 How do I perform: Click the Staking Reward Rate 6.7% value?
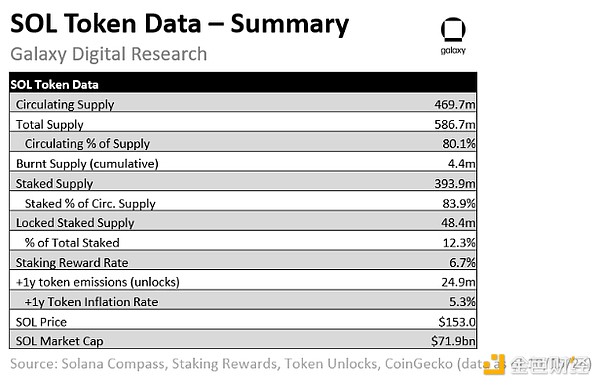pos(462,262)
